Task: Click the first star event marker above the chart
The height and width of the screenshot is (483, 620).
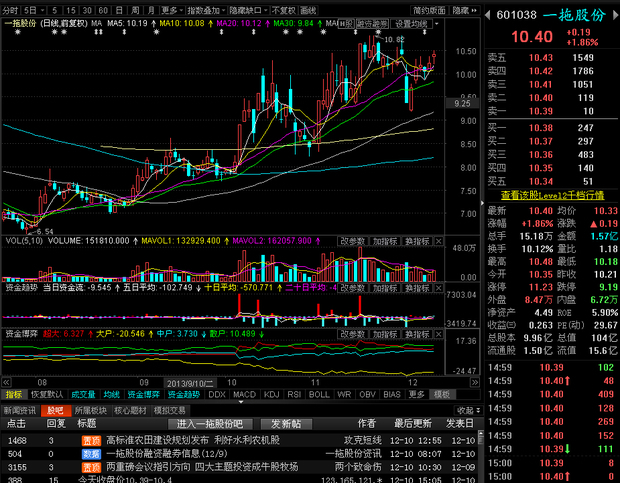Action: (x=17, y=32)
